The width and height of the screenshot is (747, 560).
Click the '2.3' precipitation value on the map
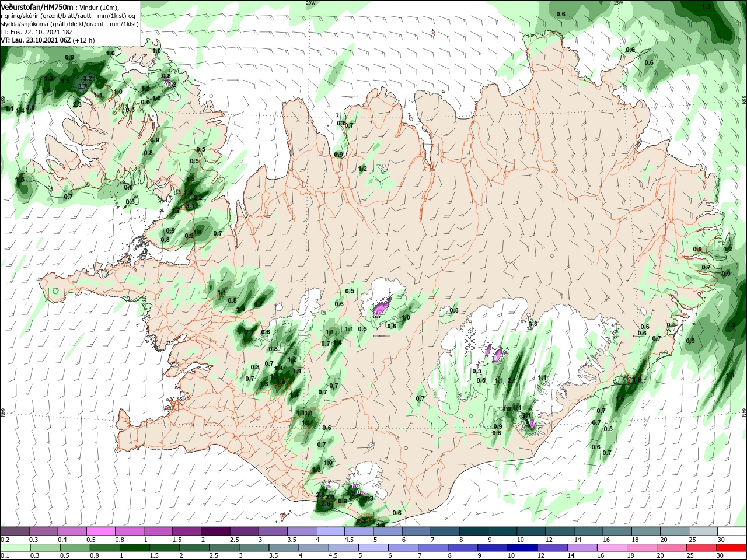[x=77, y=104]
